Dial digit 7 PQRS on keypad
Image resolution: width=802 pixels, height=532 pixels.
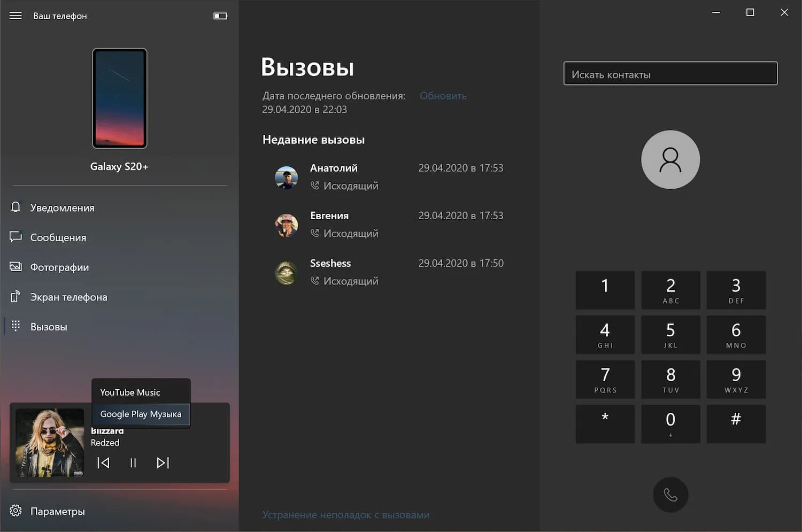605,379
